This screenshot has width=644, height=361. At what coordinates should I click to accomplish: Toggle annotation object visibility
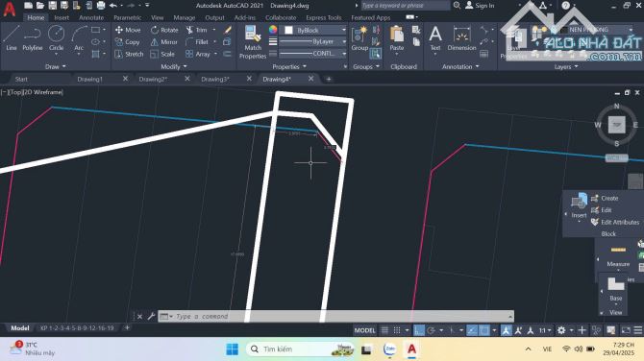pyautogui.click(x=506, y=330)
